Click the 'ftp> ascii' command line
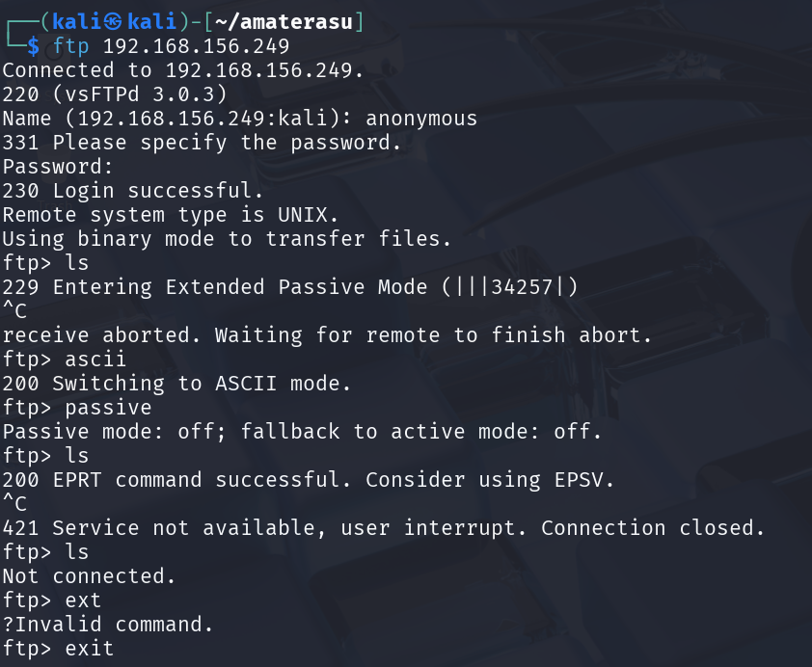The image size is (812, 667). pyautogui.click(x=65, y=360)
